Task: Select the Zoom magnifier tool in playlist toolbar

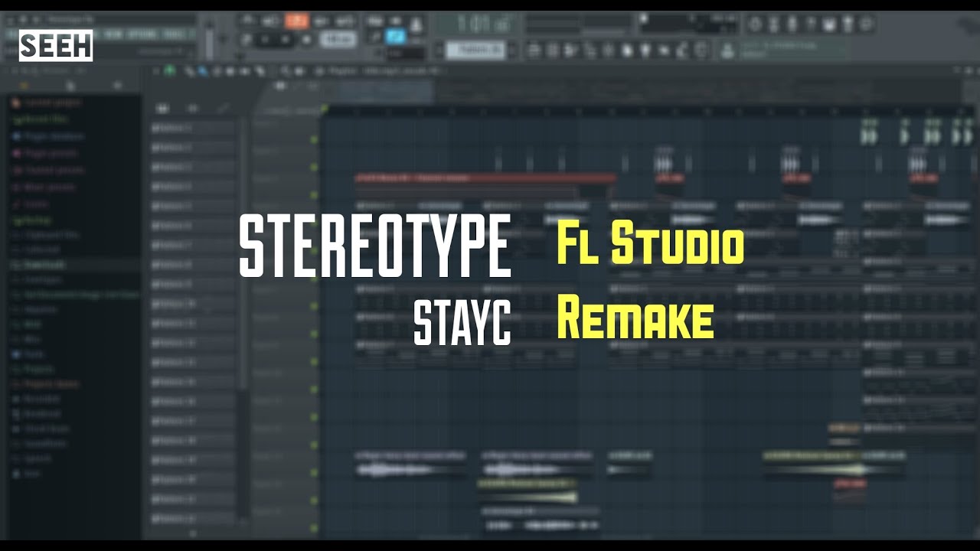Action: (x=285, y=71)
